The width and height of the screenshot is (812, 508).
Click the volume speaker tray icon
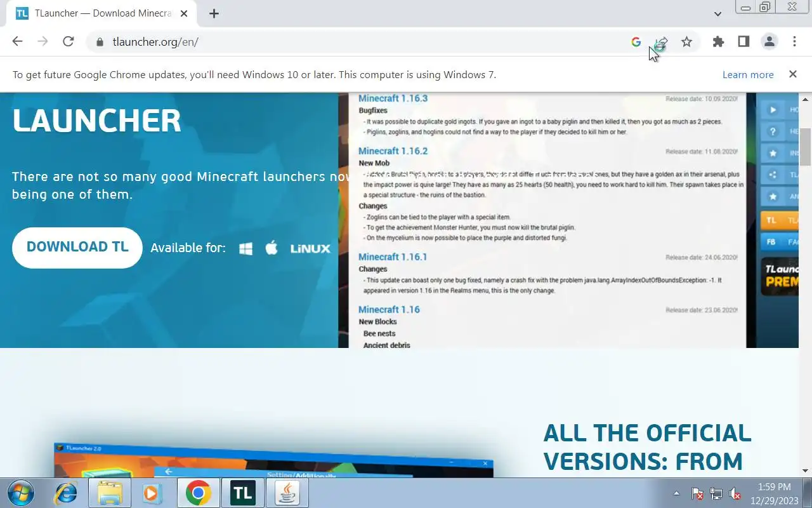(x=735, y=493)
